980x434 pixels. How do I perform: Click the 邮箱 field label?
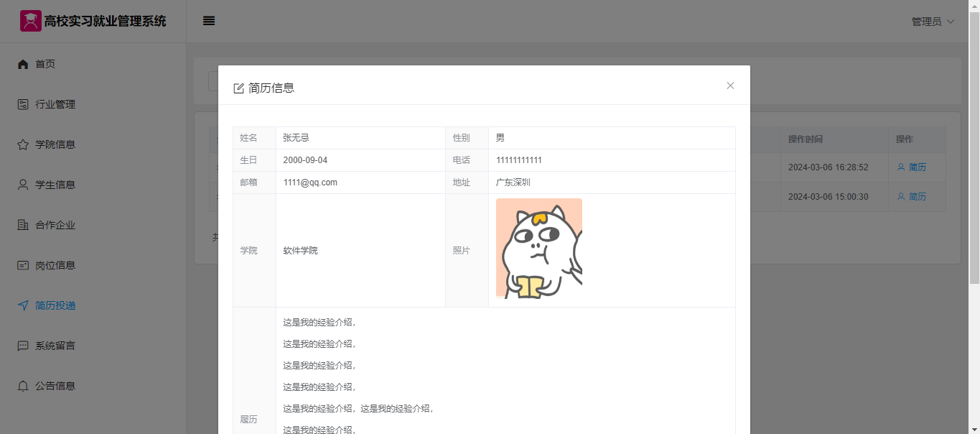click(248, 183)
